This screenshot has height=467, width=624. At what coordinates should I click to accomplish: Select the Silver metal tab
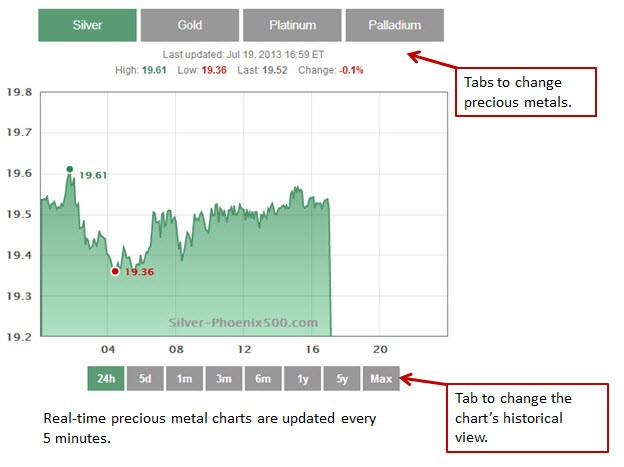point(87,25)
